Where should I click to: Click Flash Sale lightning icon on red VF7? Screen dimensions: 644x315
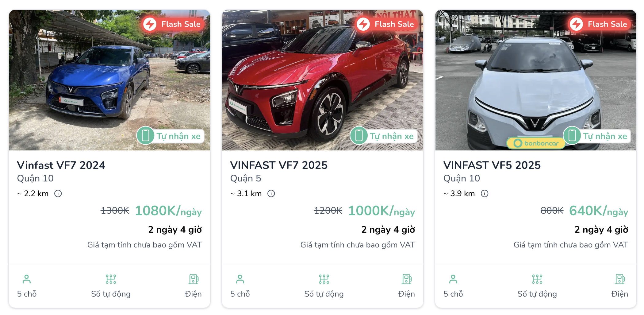[x=363, y=24]
